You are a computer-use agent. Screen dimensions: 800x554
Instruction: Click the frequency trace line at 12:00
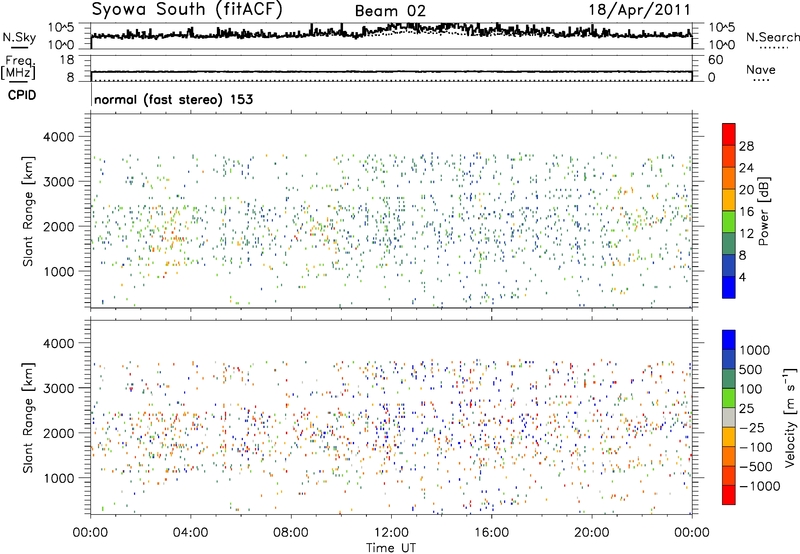pos(391,72)
